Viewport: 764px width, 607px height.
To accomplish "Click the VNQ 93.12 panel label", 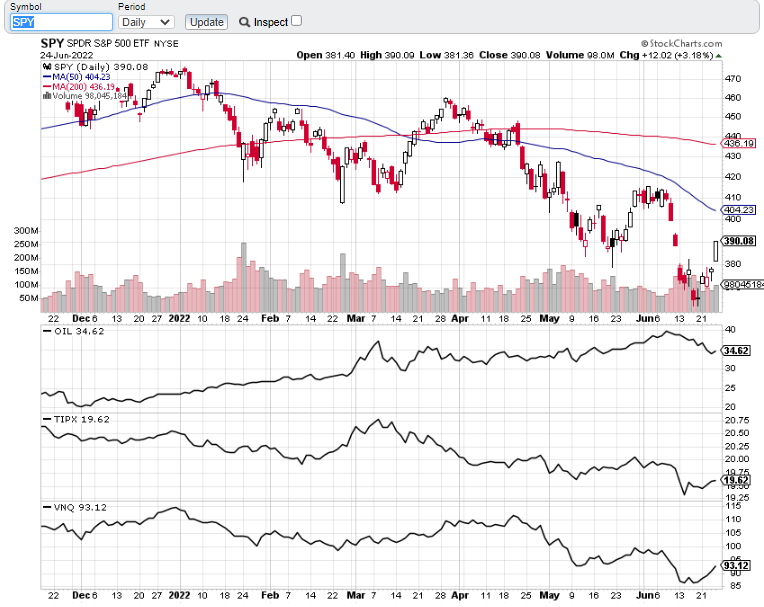I will (75, 508).
